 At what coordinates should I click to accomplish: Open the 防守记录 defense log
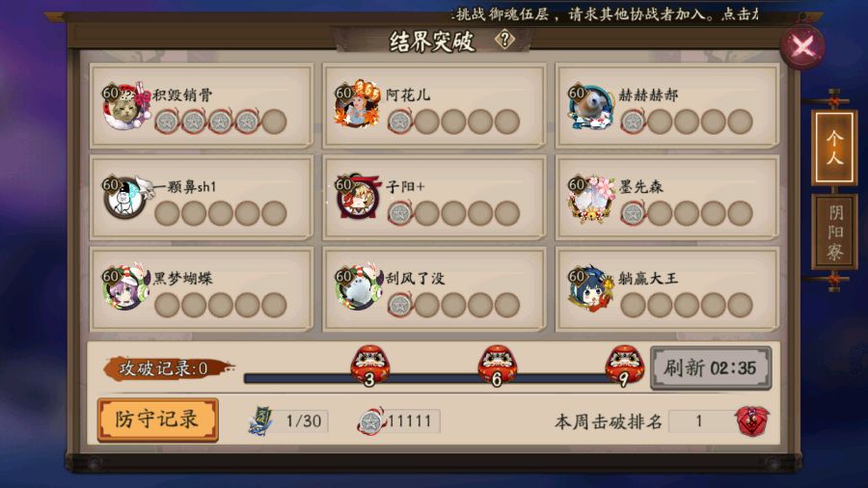(x=158, y=420)
